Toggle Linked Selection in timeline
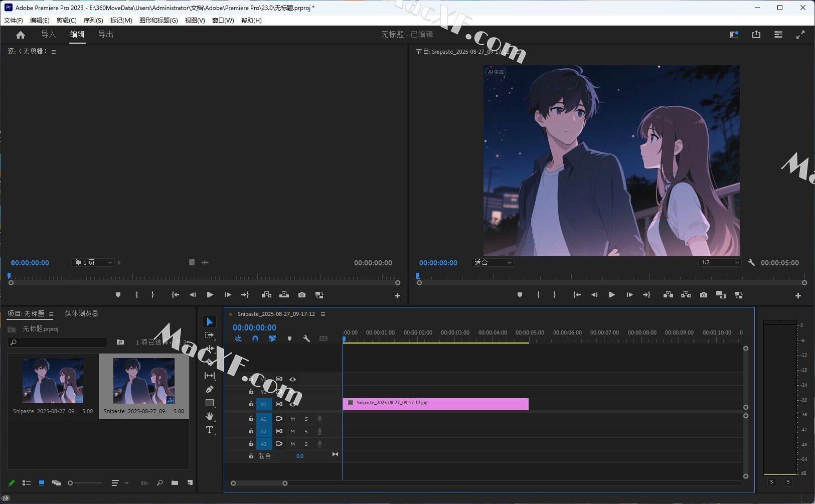Screen dimensions: 815x504 tap(272, 339)
